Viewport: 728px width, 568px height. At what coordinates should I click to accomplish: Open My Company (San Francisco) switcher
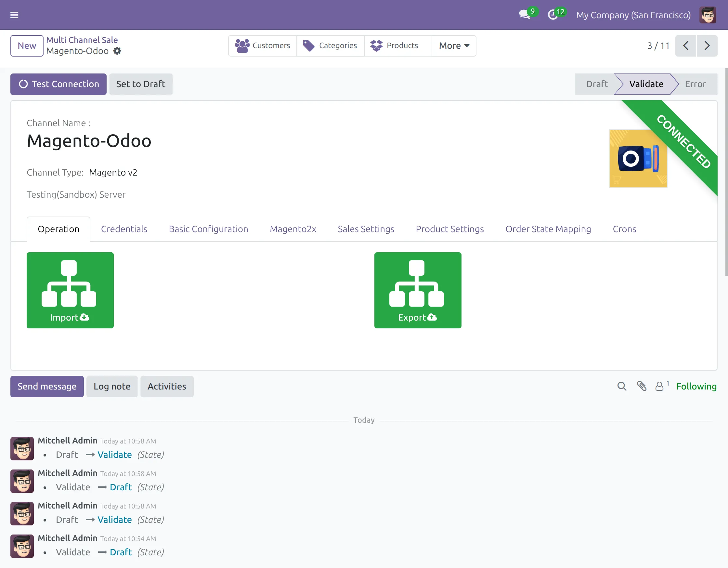click(633, 15)
